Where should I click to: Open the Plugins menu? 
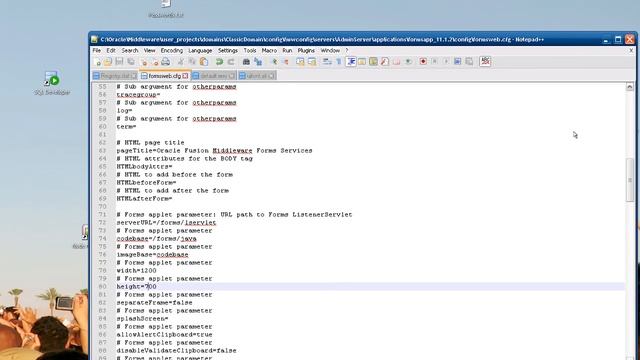tap(306, 51)
